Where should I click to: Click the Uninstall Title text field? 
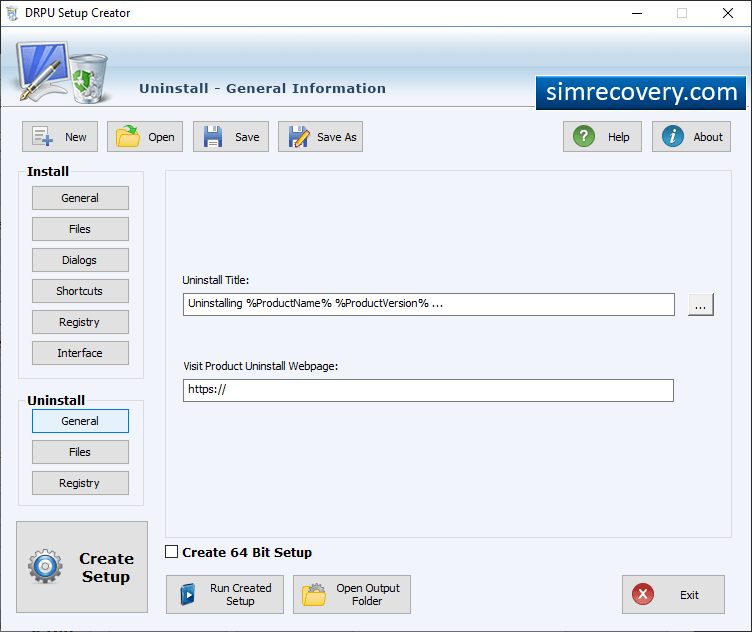coord(428,304)
